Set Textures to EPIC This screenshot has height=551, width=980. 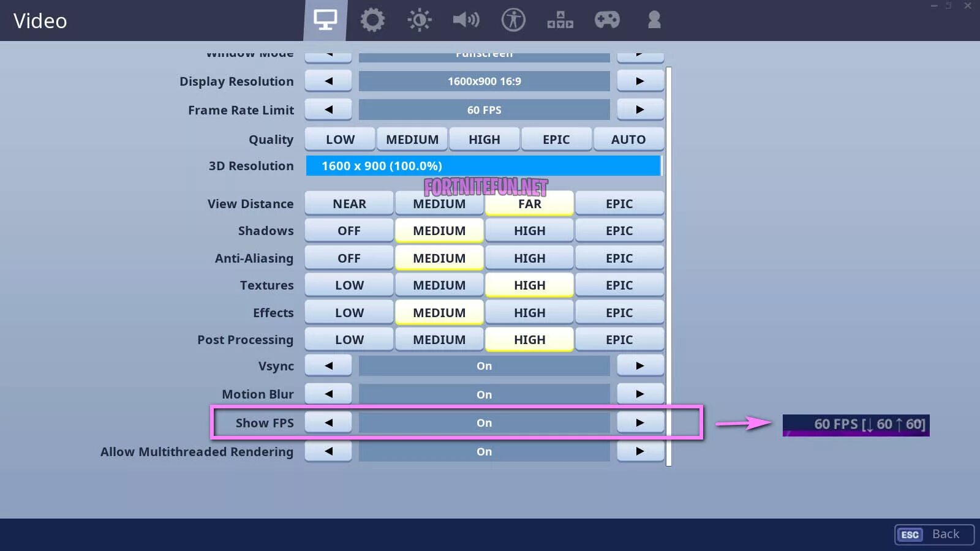click(619, 285)
